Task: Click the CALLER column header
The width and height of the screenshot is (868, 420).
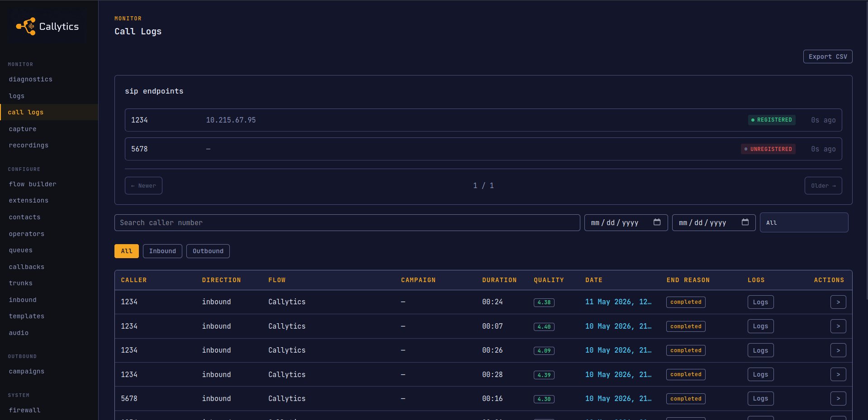Action: (134, 280)
